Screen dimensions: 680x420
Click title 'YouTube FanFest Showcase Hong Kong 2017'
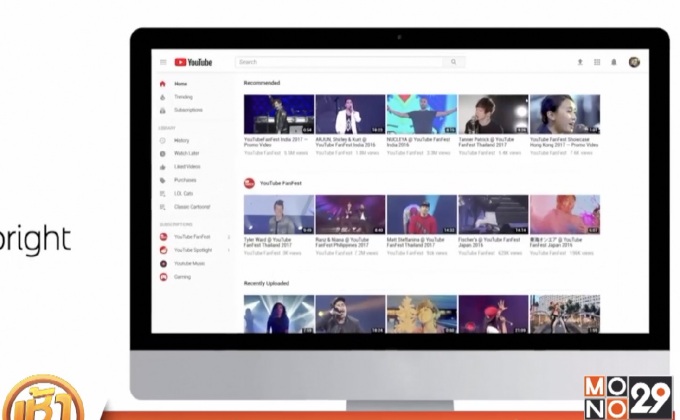point(564,142)
